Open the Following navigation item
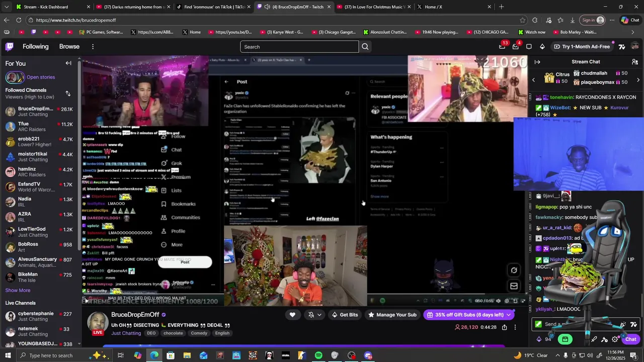644x362 pixels. [36, 47]
